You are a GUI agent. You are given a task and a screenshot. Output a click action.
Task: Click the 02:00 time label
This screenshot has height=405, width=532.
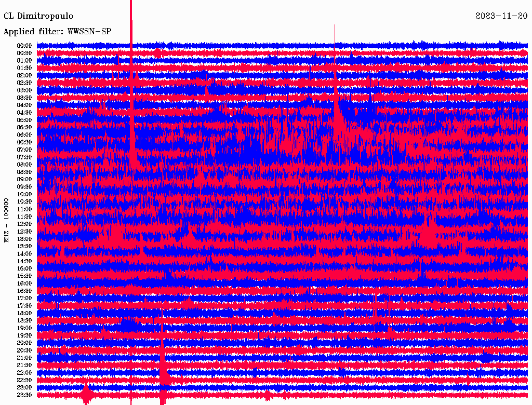[24, 75]
